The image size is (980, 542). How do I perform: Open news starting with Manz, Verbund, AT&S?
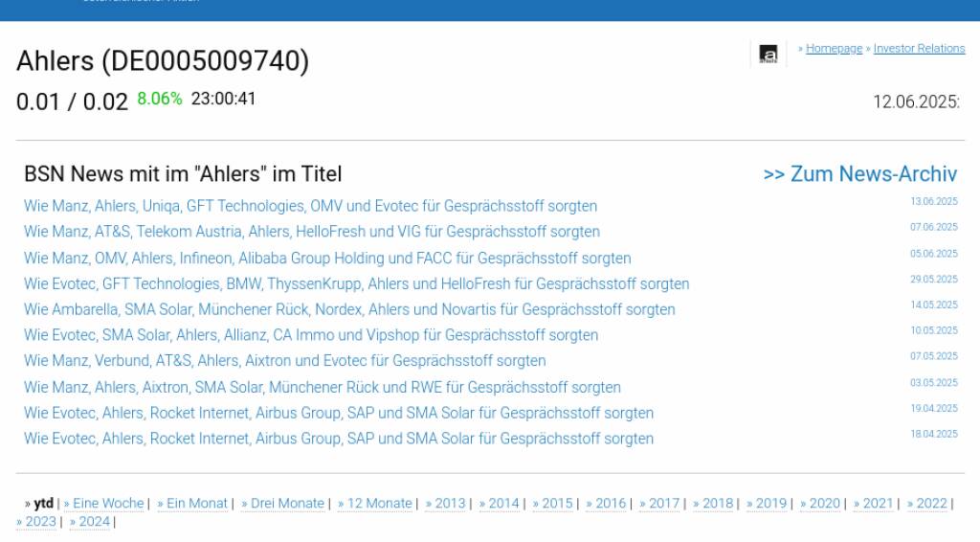pyautogui.click(x=285, y=361)
